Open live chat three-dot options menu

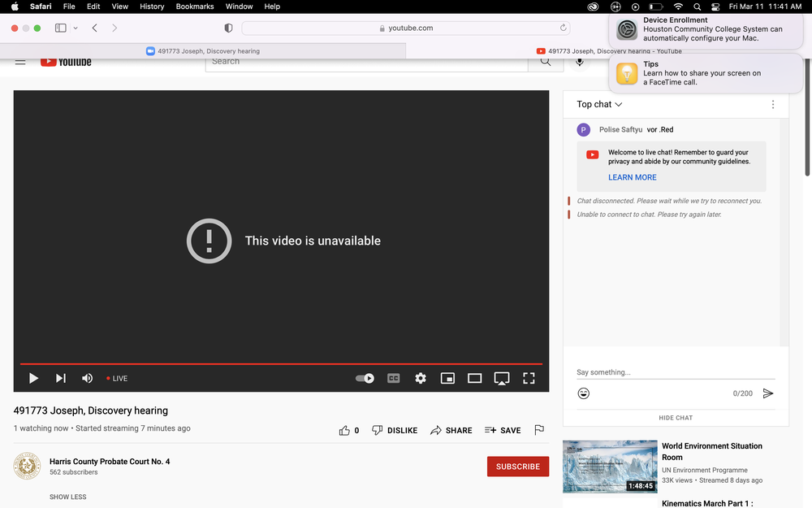[773, 104]
